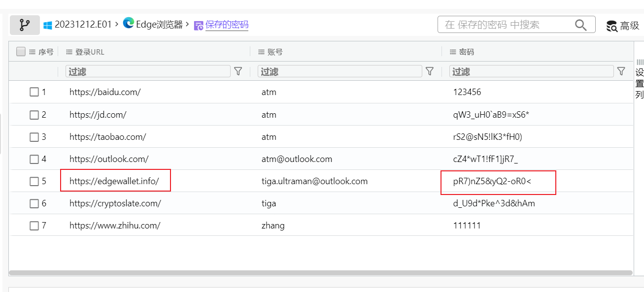
Task: Check the box for row 3 taobao.com
Action: click(x=34, y=137)
